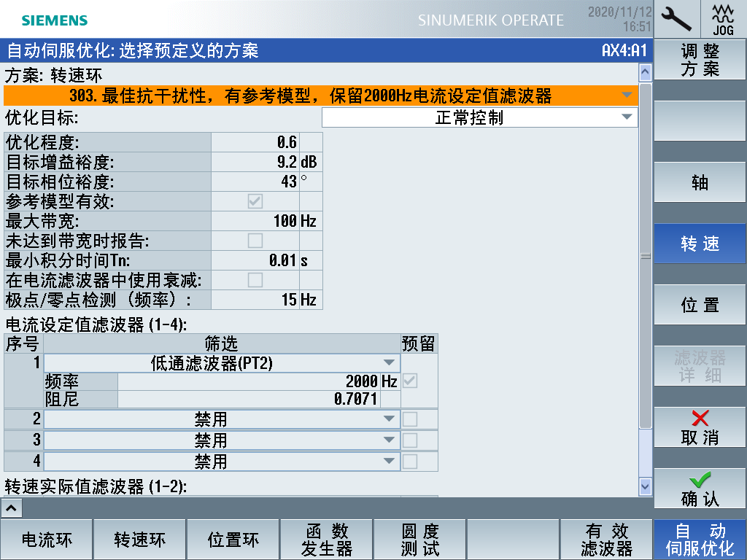Check the 预留 box for filter 2
This screenshot has height=560, width=747.
tap(411, 419)
